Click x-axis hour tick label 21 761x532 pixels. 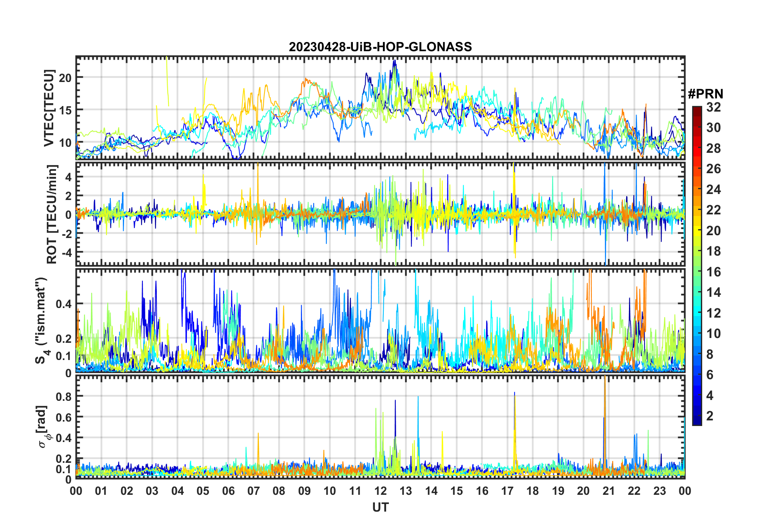tap(609, 491)
